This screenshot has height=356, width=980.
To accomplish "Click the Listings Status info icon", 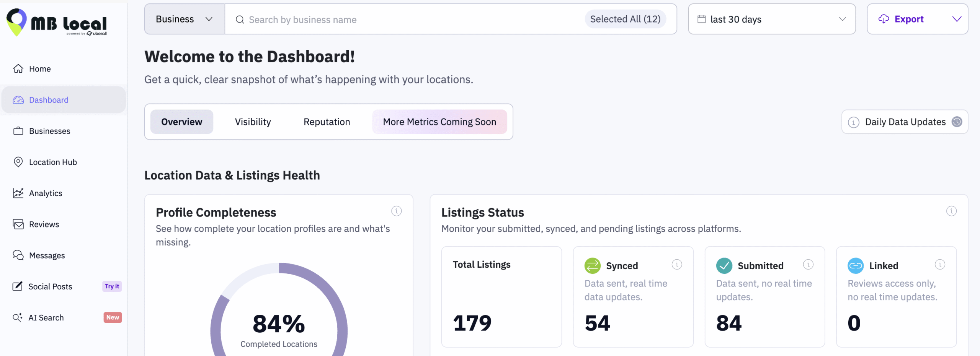I will tap(951, 211).
